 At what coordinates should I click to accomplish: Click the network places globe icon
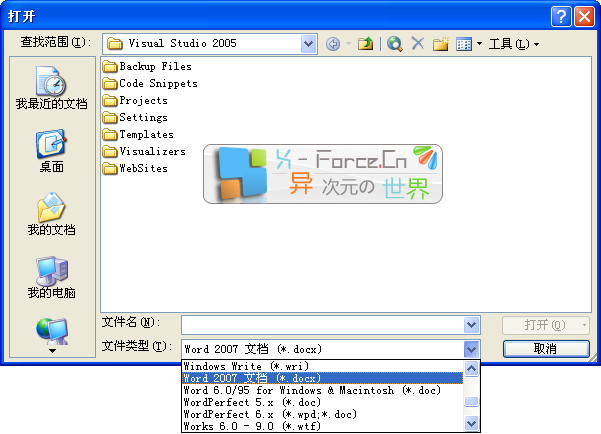52,331
